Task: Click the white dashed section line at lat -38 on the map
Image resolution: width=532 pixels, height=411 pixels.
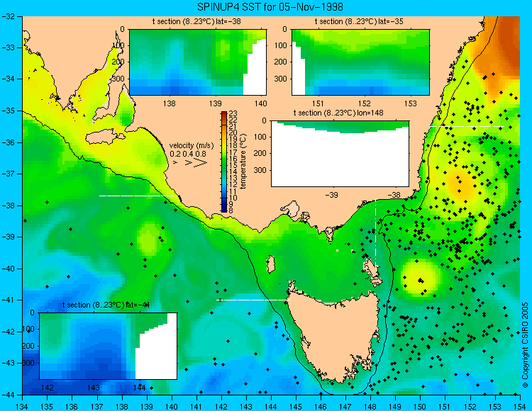Action: 136,196
